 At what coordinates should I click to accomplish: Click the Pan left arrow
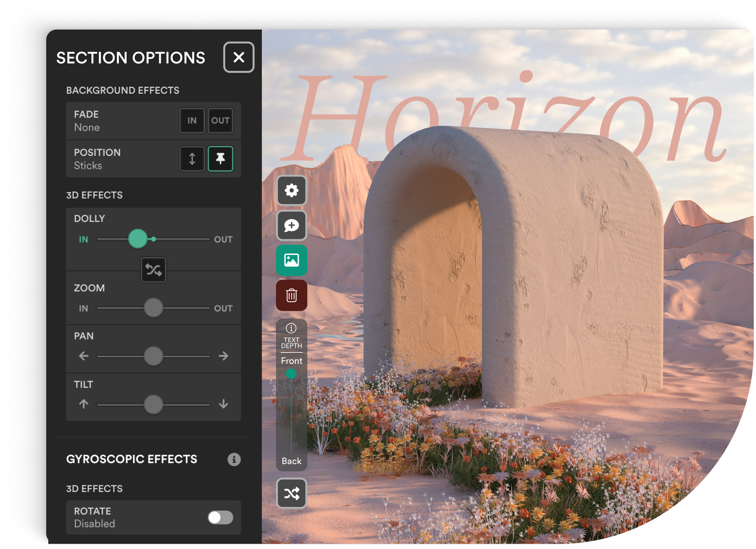[84, 356]
